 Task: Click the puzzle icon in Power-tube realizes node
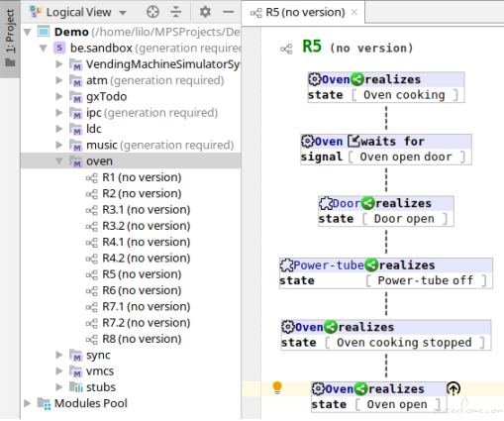click(x=286, y=265)
